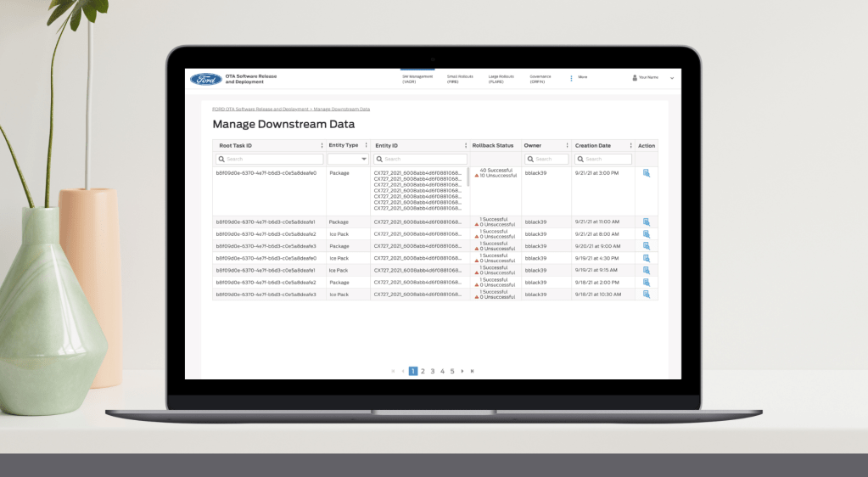Go to page 2
868x477 pixels.
click(x=423, y=371)
